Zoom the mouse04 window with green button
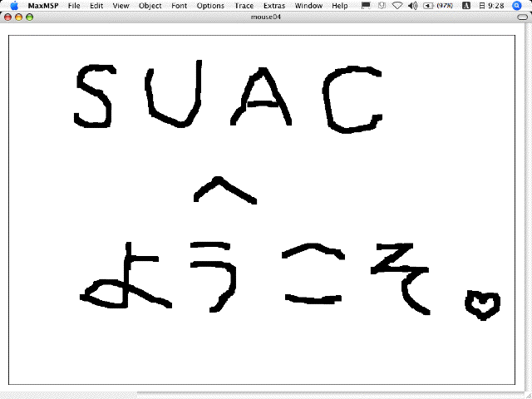532x399 pixels. [30, 17]
